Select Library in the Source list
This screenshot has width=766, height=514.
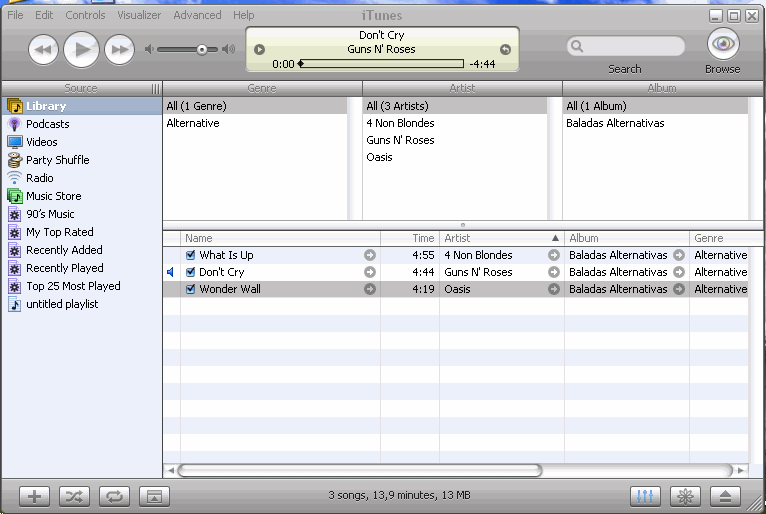coord(82,106)
